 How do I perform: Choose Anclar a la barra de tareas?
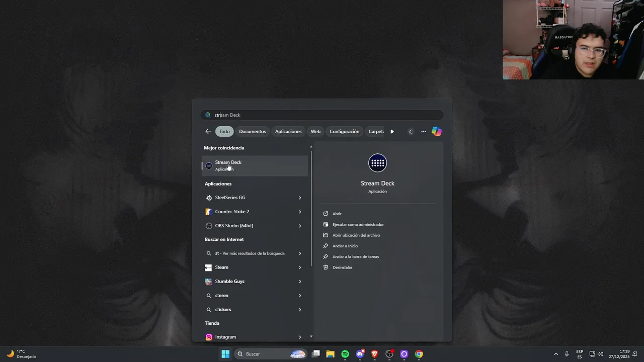tap(356, 256)
